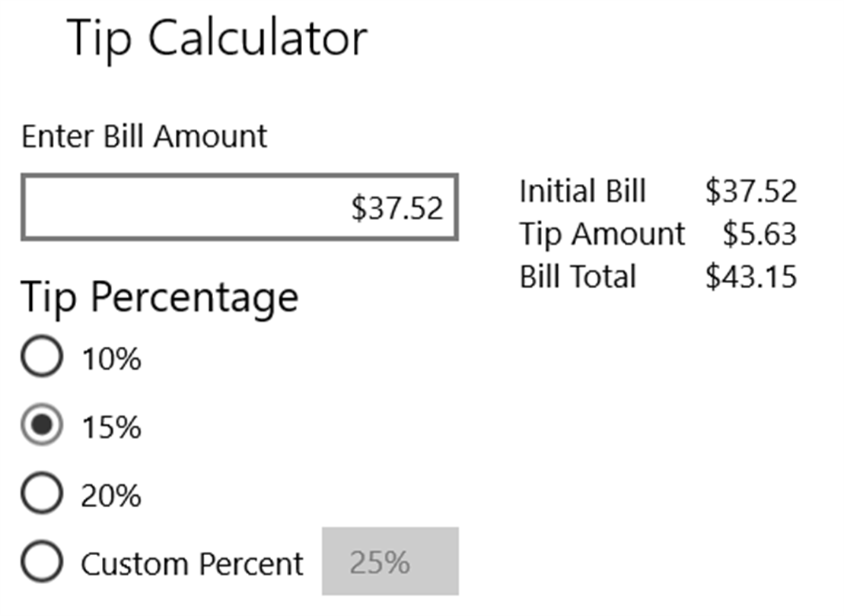Select the 15% tip radio button
Image resolution: width=844 pixels, height=616 pixels.
tap(41, 427)
